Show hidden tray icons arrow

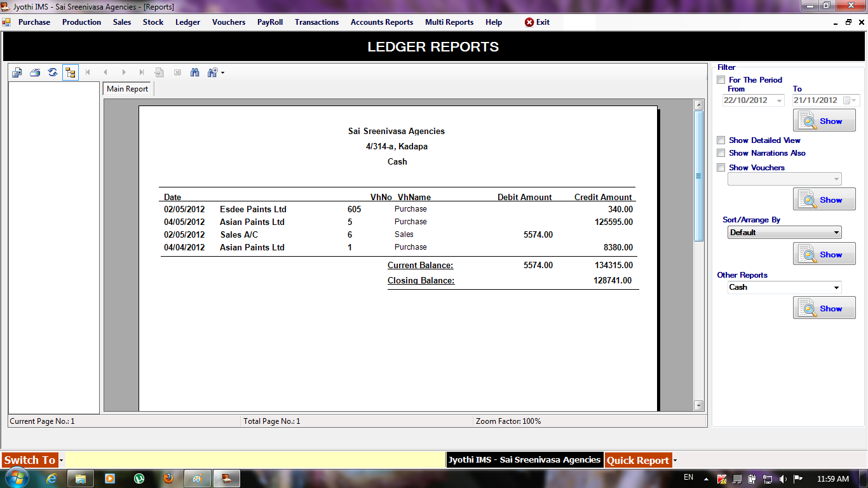point(707,478)
